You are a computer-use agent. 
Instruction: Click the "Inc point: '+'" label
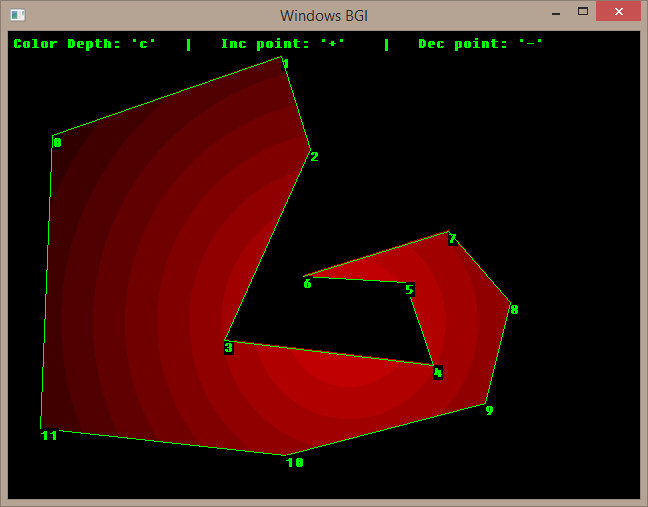pyautogui.click(x=283, y=44)
